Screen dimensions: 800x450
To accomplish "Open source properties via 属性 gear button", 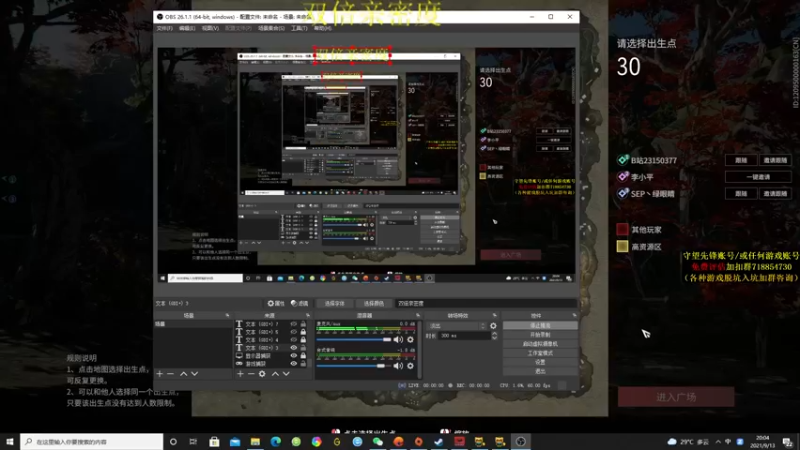I will coord(276,303).
